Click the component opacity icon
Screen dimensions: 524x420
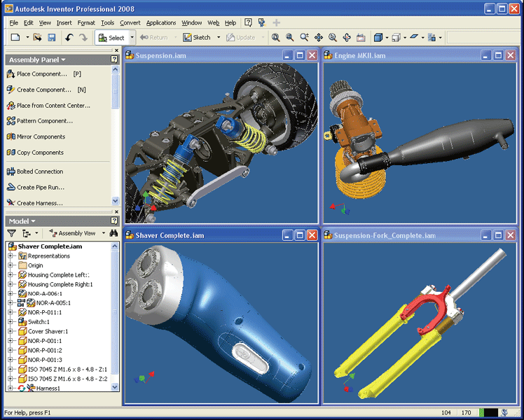tap(432, 37)
